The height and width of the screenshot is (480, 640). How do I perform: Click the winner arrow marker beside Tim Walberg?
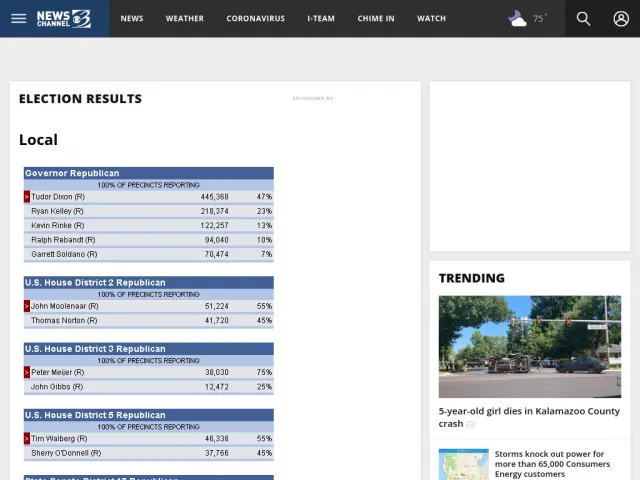27,438
